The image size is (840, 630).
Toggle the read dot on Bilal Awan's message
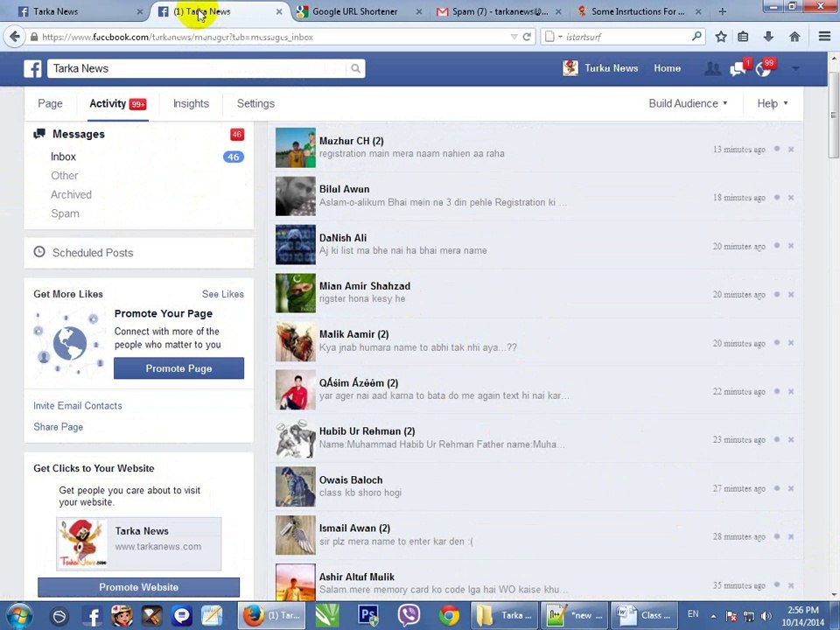[777, 197]
